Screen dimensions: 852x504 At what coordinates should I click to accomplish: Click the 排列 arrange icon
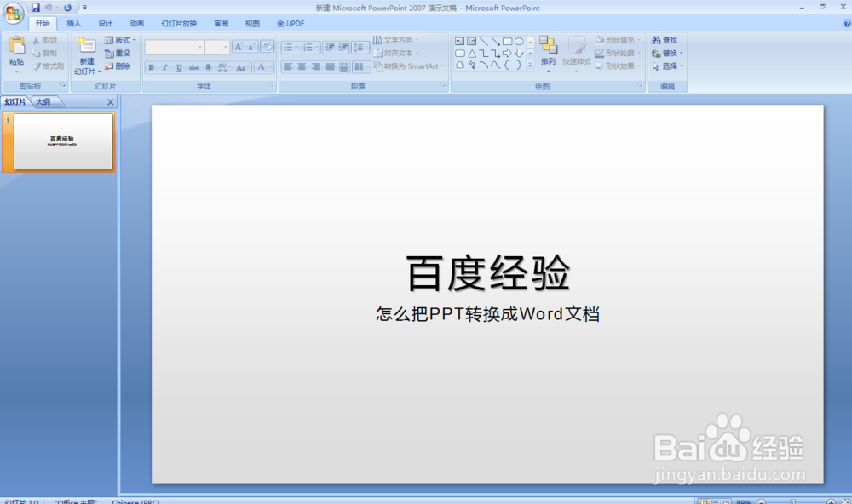[x=548, y=45]
